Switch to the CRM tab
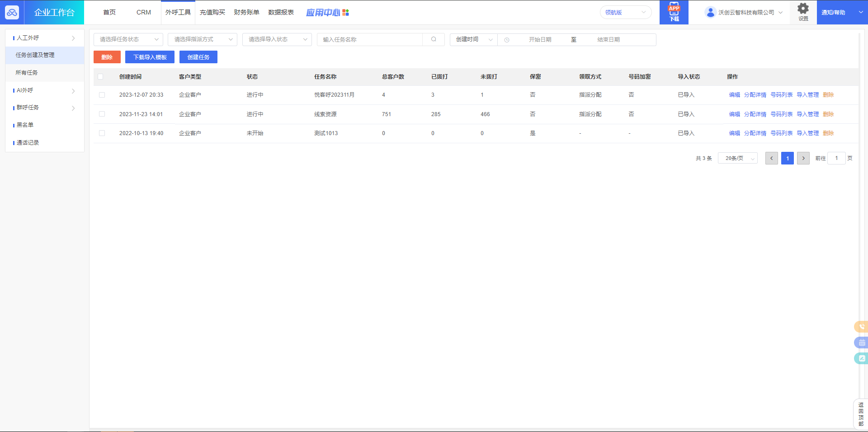Screen dimensions: 868x432 (x=144, y=12)
